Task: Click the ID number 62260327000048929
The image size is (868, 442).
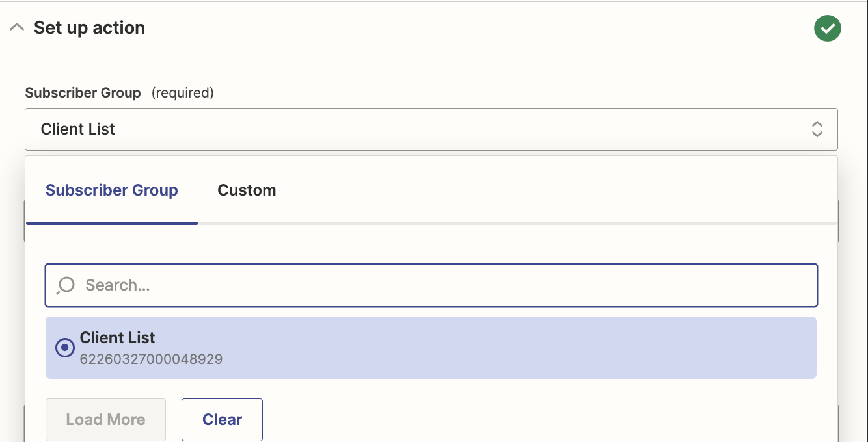Action: pyautogui.click(x=151, y=359)
